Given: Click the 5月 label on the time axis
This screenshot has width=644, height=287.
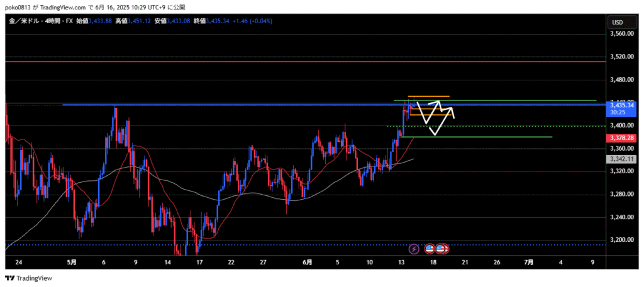Looking at the screenshot, I should [71, 263].
